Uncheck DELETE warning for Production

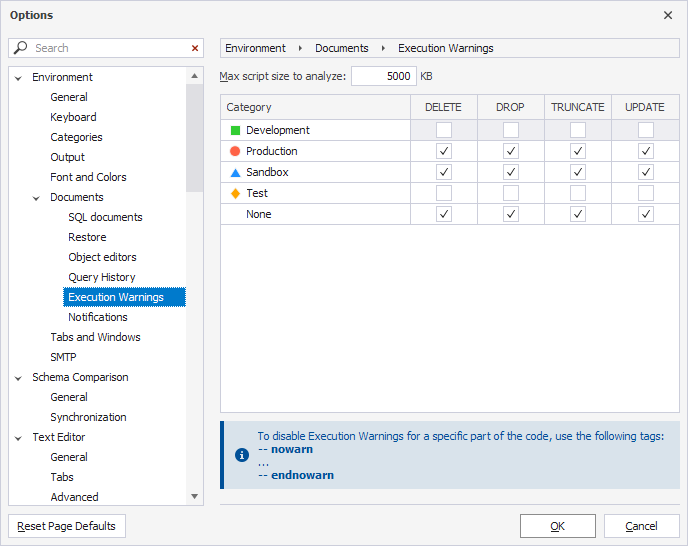click(444, 151)
